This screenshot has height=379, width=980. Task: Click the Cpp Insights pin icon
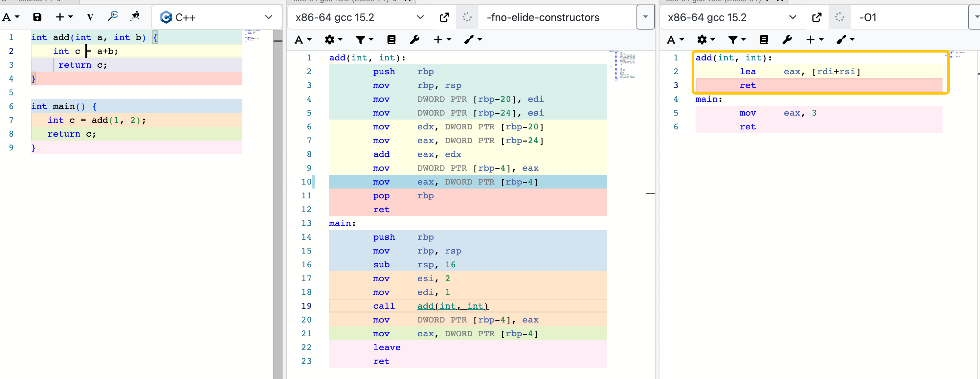[x=135, y=16]
